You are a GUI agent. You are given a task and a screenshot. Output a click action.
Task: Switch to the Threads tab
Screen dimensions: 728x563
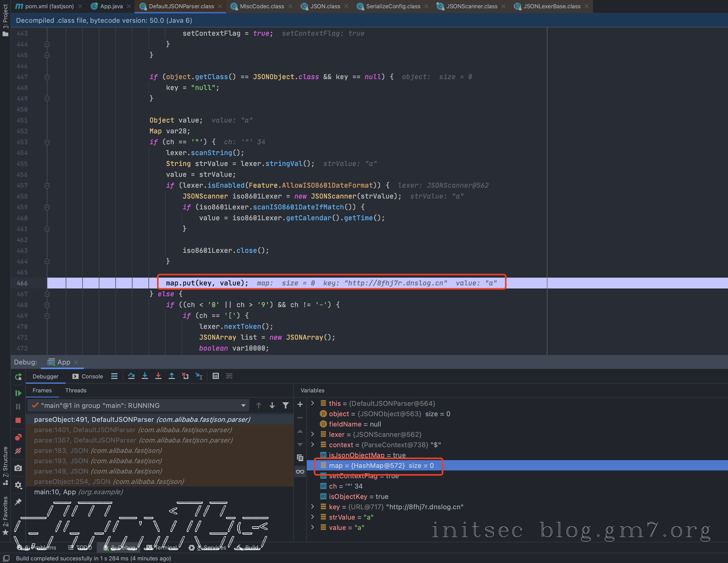(76, 390)
